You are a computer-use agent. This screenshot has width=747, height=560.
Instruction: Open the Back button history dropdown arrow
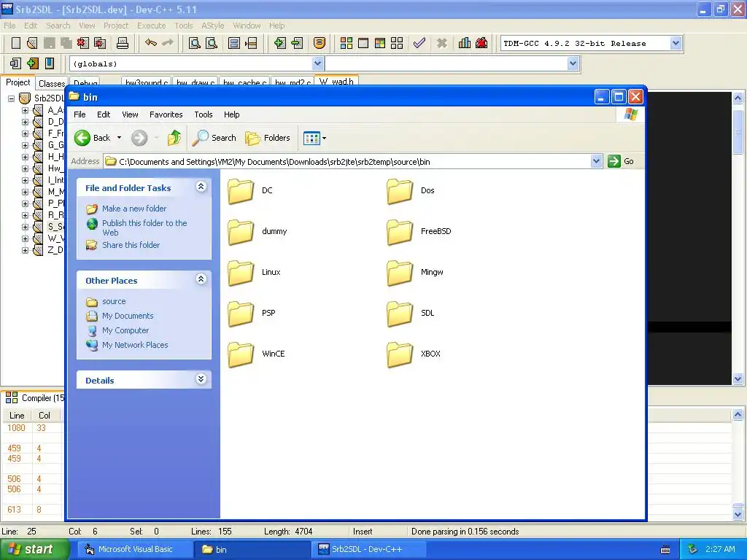[119, 138]
